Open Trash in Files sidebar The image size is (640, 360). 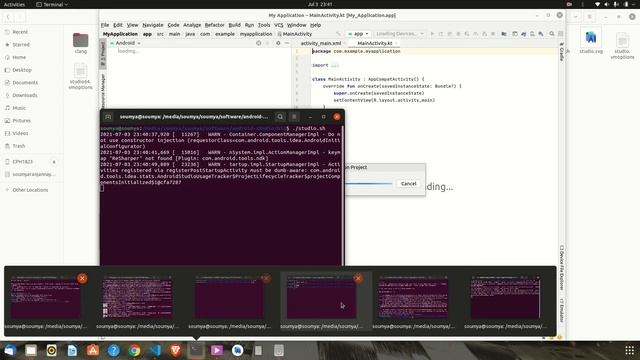[18, 146]
